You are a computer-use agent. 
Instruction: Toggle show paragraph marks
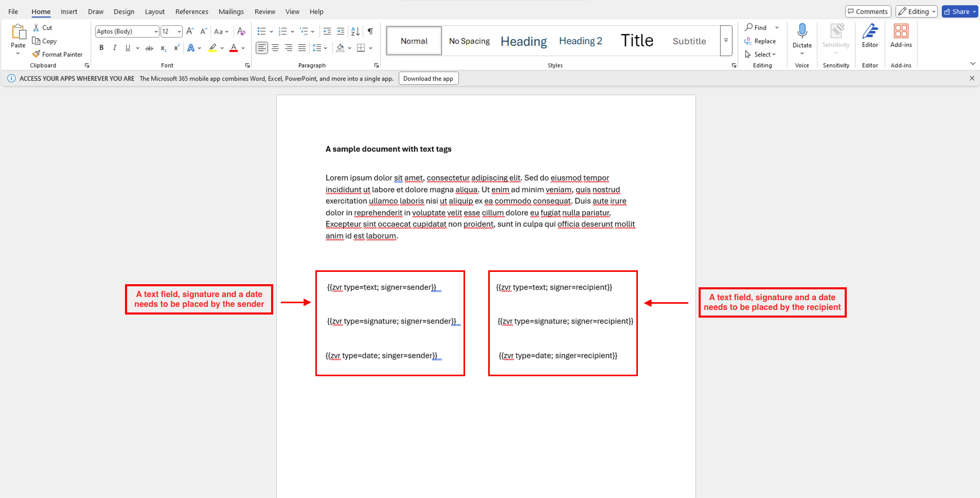tap(370, 31)
